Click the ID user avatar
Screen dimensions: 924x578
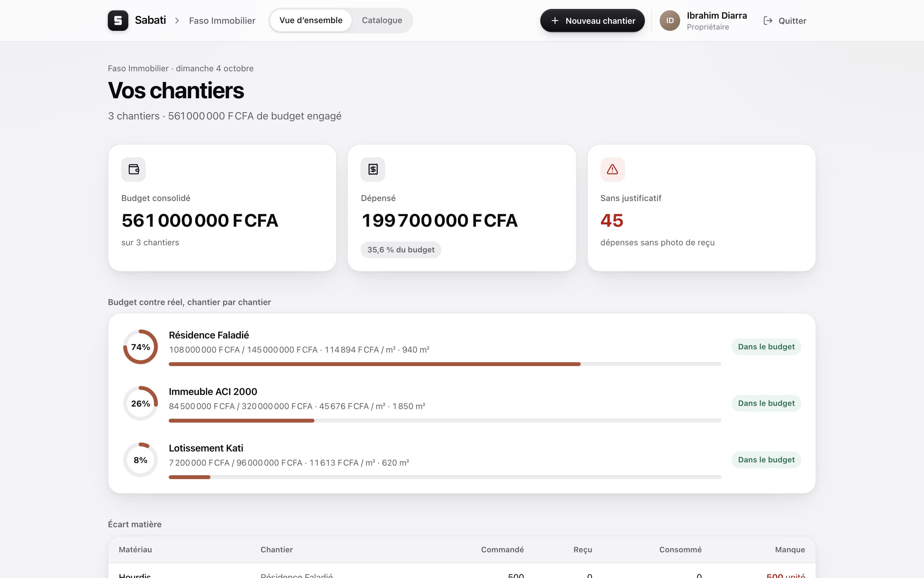pyautogui.click(x=670, y=21)
